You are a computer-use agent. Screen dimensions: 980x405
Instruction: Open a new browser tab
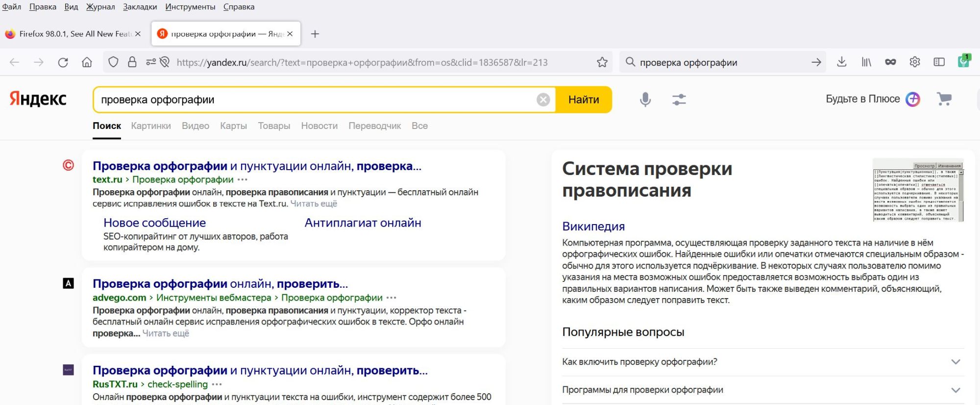tap(315, 34)
